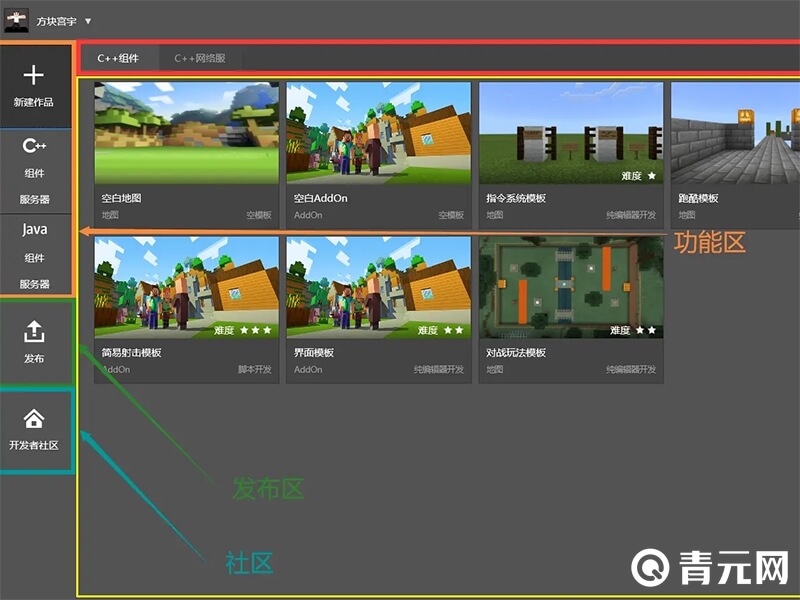Select the 界面模板 thumbnail
The width and height of the screenshot is (800, 600).
(379, 287)
